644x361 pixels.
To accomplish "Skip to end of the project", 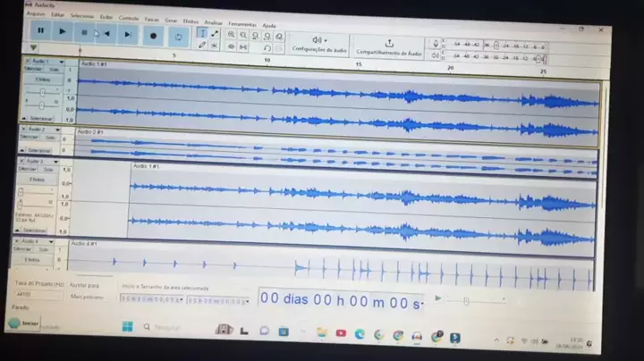I will pyautogui.click(x=128, y=35).
